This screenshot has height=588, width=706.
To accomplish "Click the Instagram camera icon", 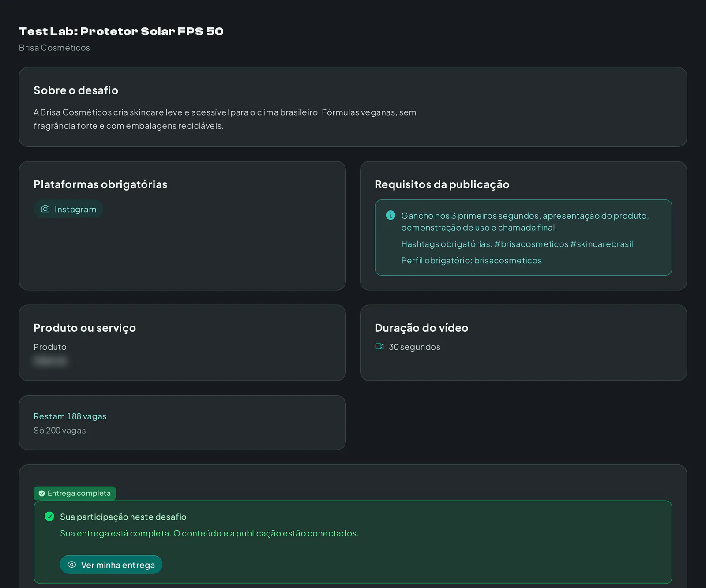I will point(45,209).
